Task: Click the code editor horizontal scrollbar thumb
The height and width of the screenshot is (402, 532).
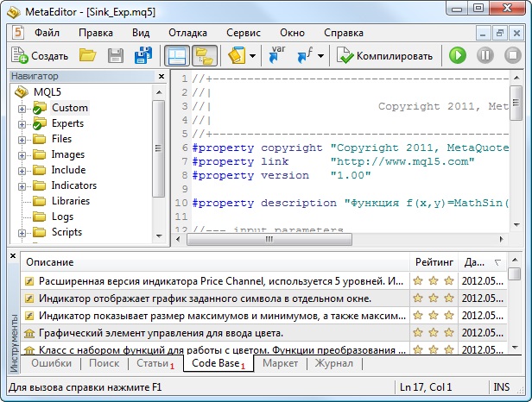Action: coord(269,239)
